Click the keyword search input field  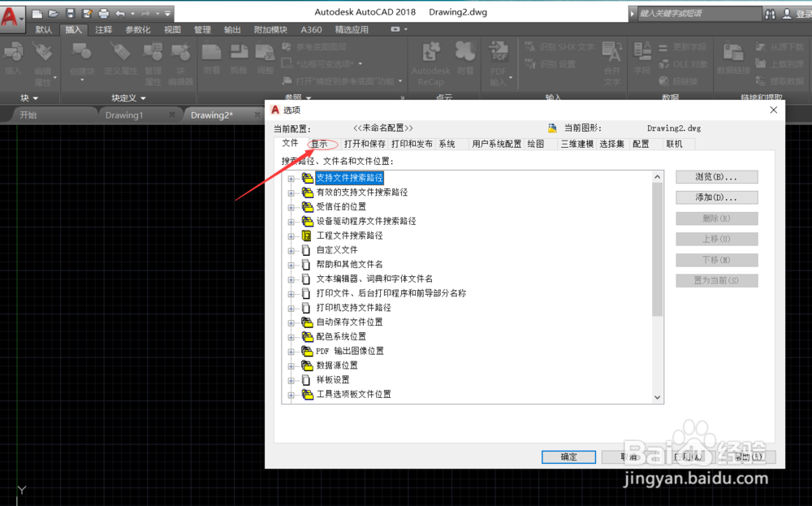(699, 14)
